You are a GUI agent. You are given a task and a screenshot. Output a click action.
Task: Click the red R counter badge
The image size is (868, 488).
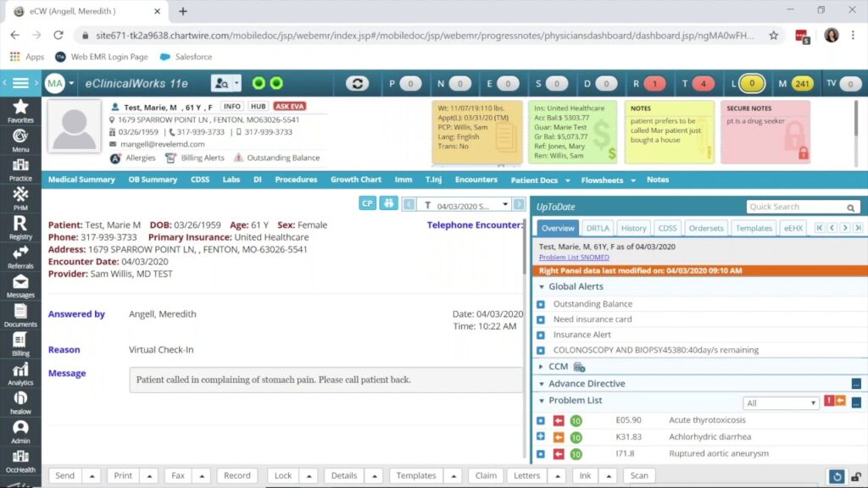click(655, 84)
